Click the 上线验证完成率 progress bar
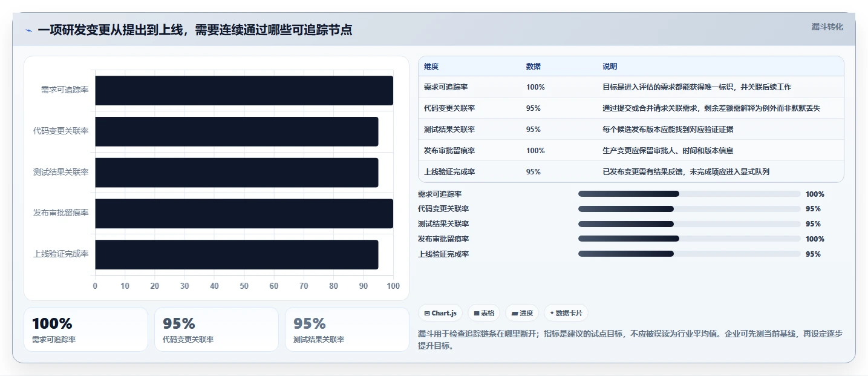Viewport: 868px width, 376px height. pos(689,254)
